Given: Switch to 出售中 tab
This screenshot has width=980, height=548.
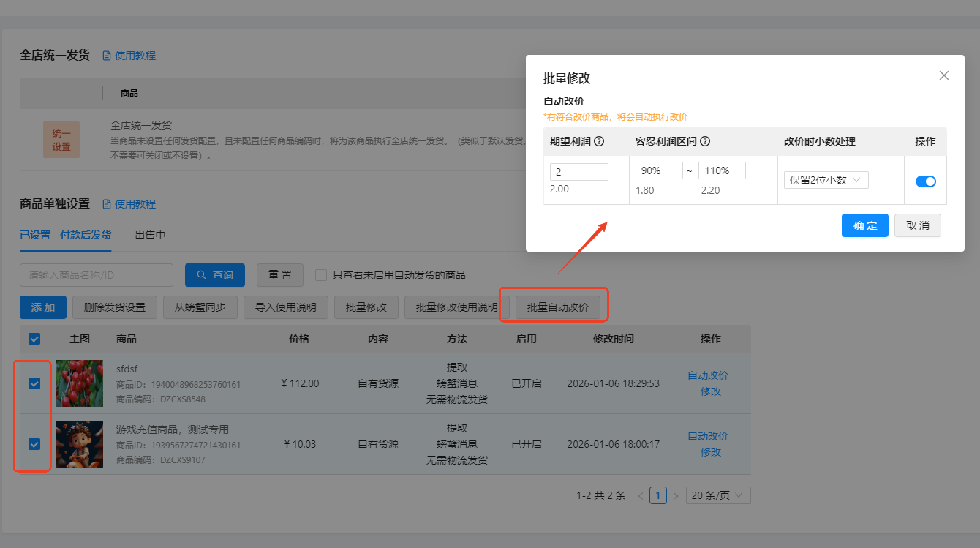Looking at the screenshot, I should click(x=150, y=235).
